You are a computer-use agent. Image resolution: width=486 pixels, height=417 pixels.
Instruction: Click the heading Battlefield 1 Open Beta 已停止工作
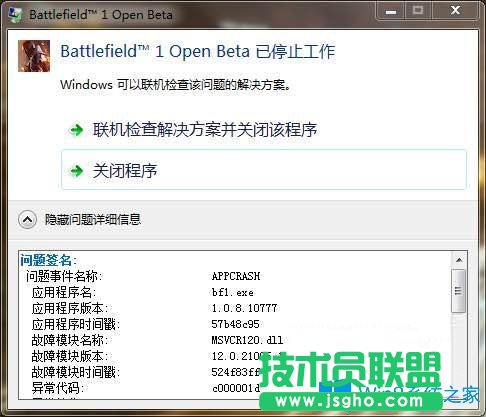click(198, 52)
